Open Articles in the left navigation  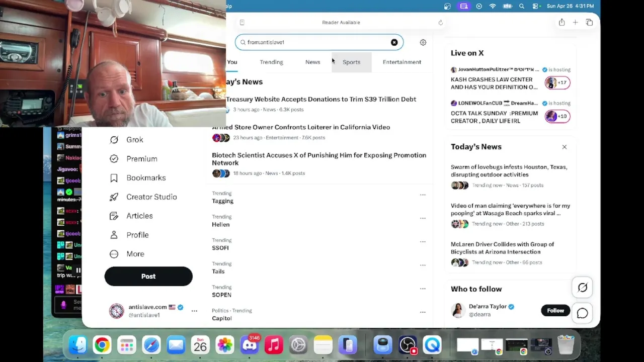coord(131,216)
